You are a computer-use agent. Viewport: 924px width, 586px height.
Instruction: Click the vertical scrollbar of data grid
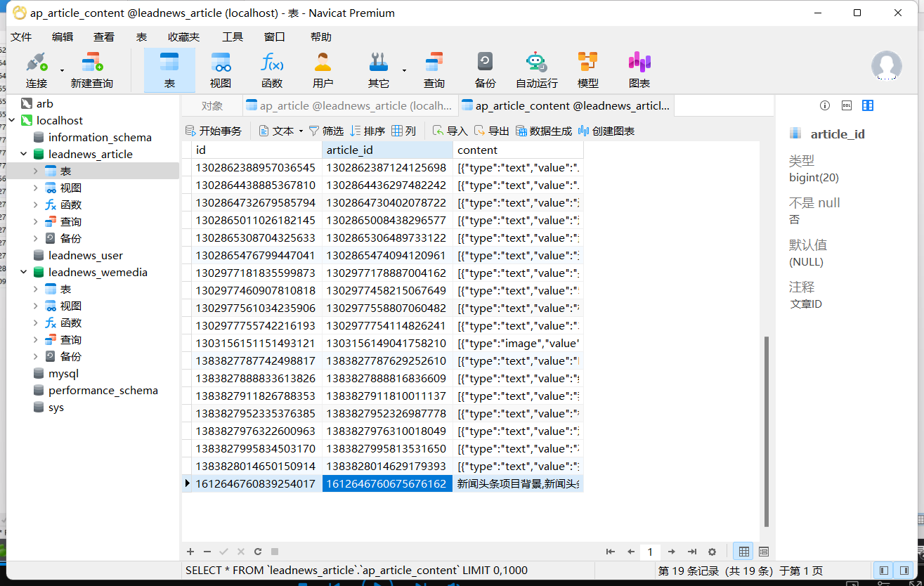coord(767,432)
